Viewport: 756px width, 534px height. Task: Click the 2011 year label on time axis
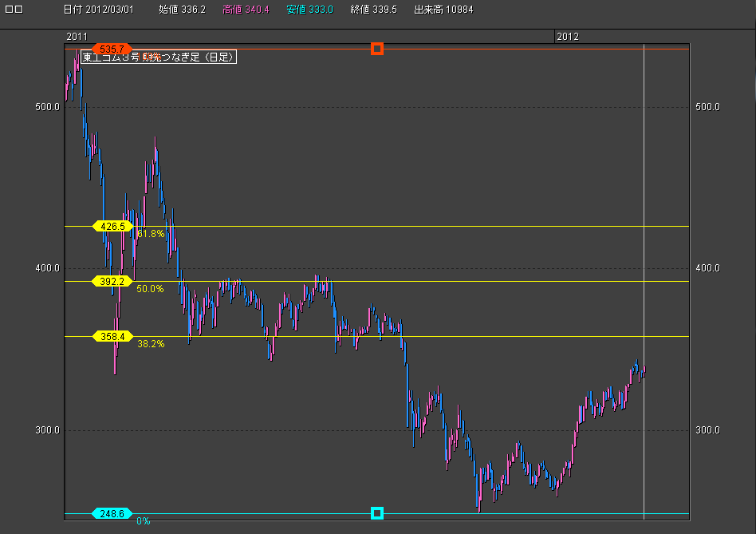(77, 37)
